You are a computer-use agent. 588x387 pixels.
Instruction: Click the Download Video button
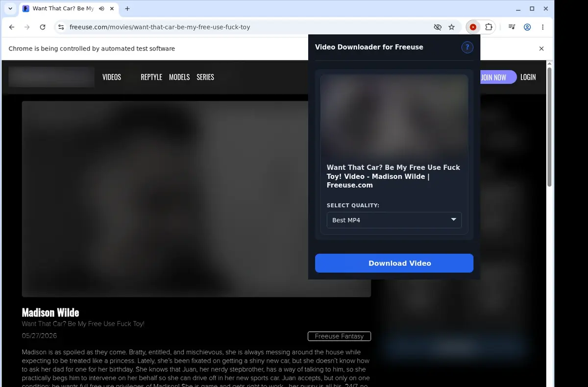click(x=394, y=263)
